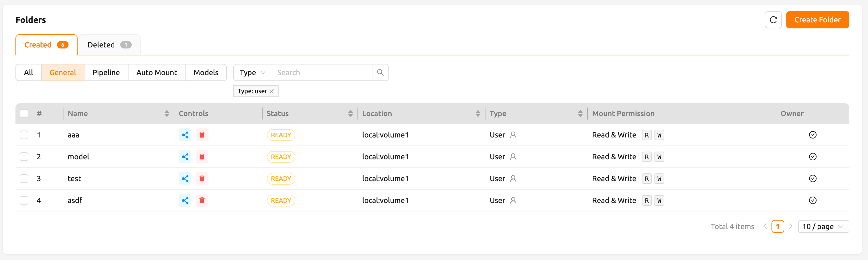Click READY status of model
The image size is (868, 260).
pyautogui.click(x=281, y=157)
